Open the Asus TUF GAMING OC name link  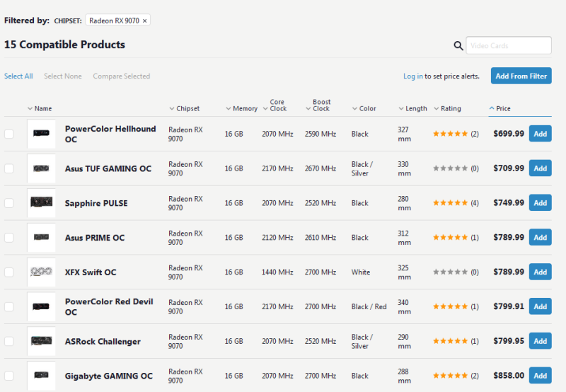(108, 168)
